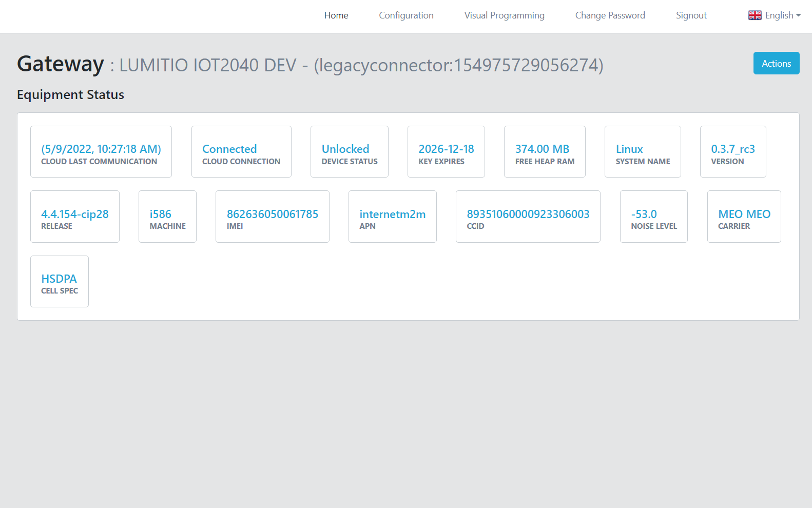Click the Equipment Status heading

coord(70,94)
